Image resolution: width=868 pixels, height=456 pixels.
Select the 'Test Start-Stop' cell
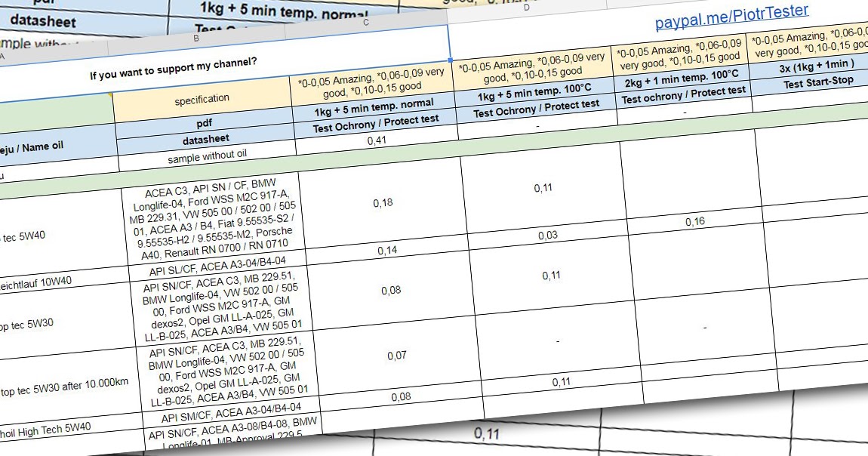tap(818, 83)
